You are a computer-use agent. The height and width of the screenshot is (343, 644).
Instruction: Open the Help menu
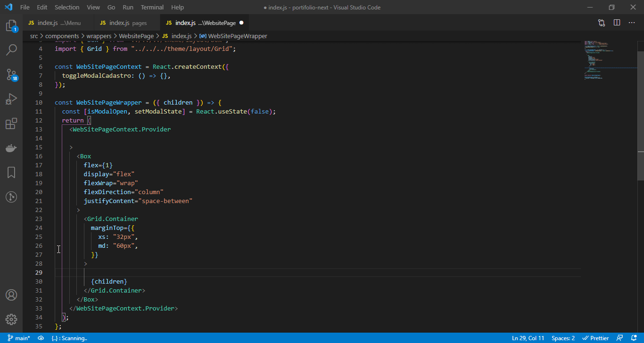coord(178,8)
